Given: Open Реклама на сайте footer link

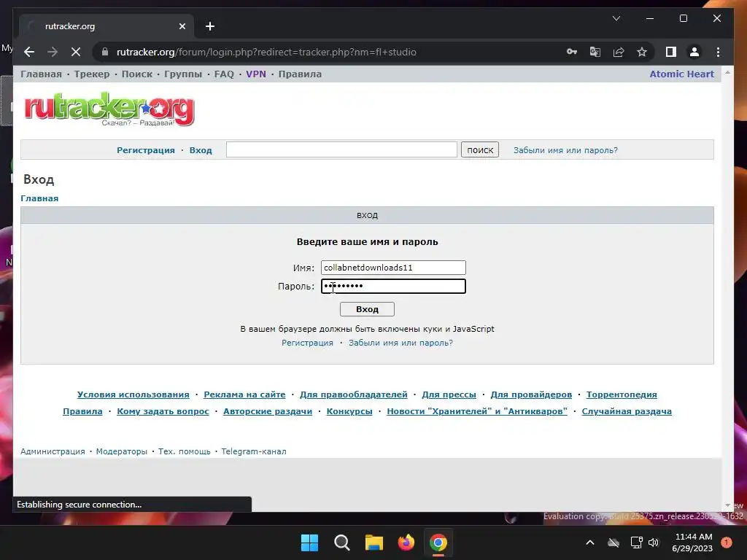Looking at the screenshot, I should (x=244, y=394).
